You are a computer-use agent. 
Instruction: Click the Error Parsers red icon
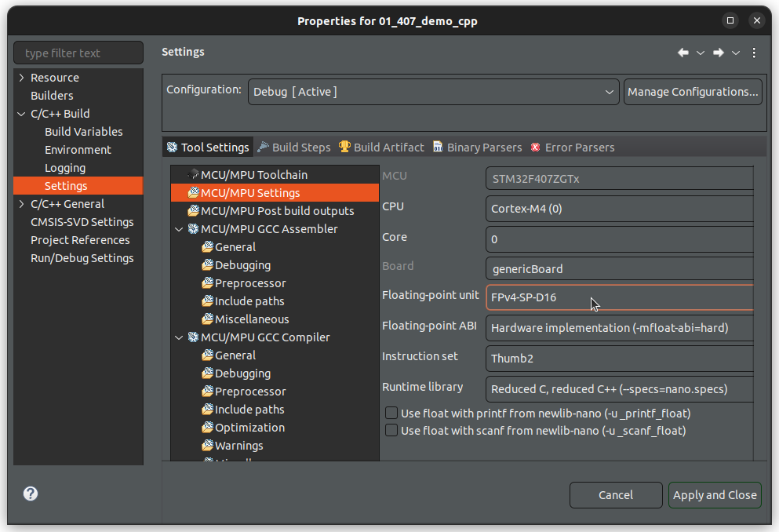[536, 148]
